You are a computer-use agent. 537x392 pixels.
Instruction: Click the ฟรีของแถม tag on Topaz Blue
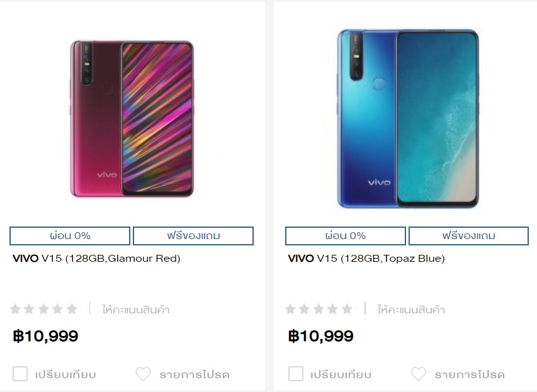(x=468, y=236)
